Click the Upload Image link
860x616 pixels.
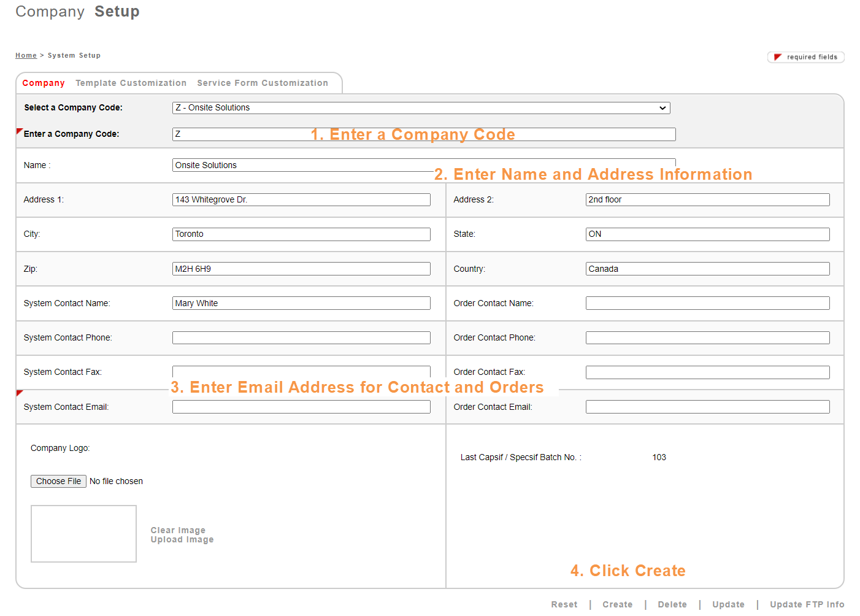point(182,540)
